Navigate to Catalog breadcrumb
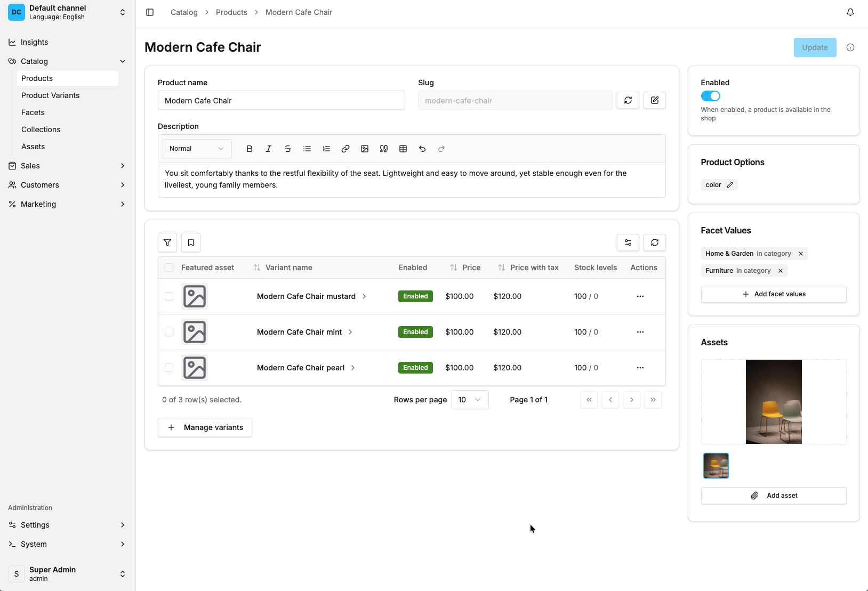 coord(184,12)
